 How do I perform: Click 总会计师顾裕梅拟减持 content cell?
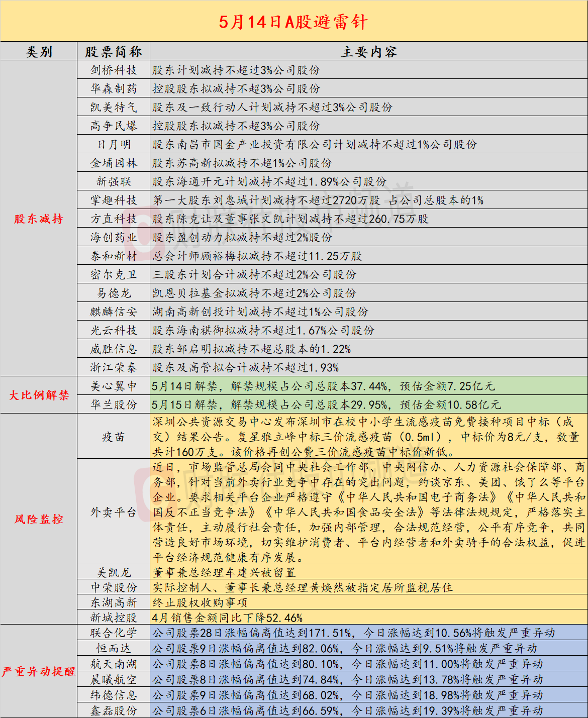pos(369,256)
